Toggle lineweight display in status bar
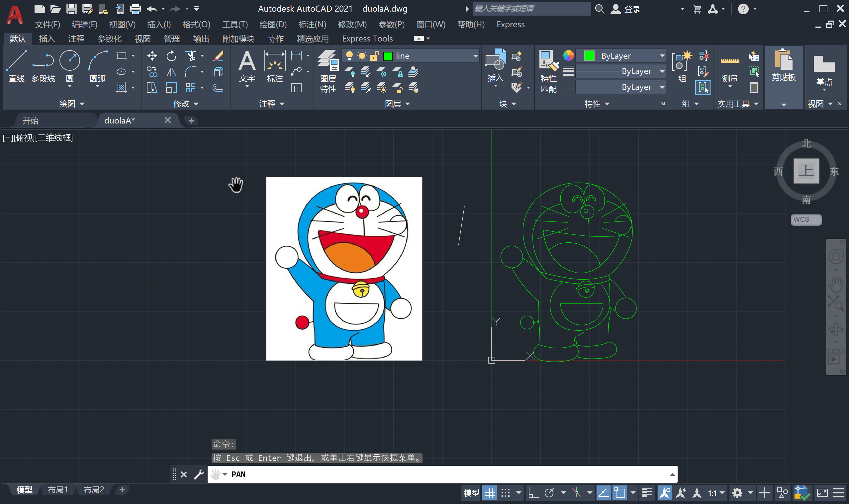Viewport: 849px width, 504px height. coord(647,493)
